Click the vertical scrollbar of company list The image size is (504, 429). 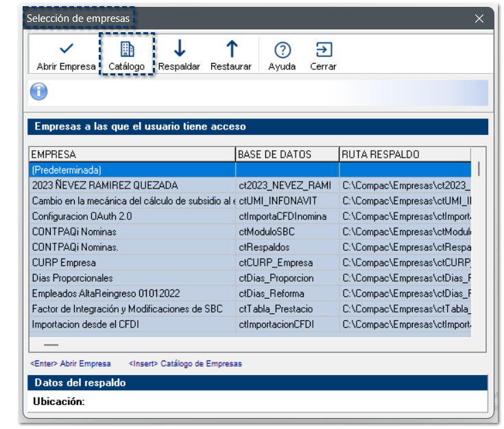(479, 169)
